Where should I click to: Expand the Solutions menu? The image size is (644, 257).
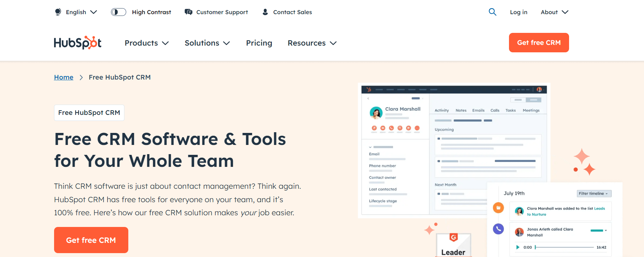click(207, 43)
